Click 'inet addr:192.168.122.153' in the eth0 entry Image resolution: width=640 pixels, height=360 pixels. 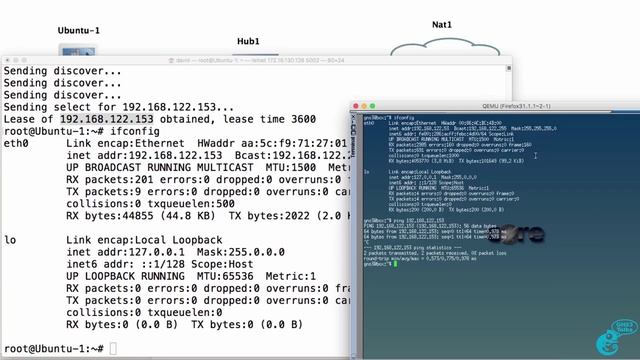click(144, 156)
